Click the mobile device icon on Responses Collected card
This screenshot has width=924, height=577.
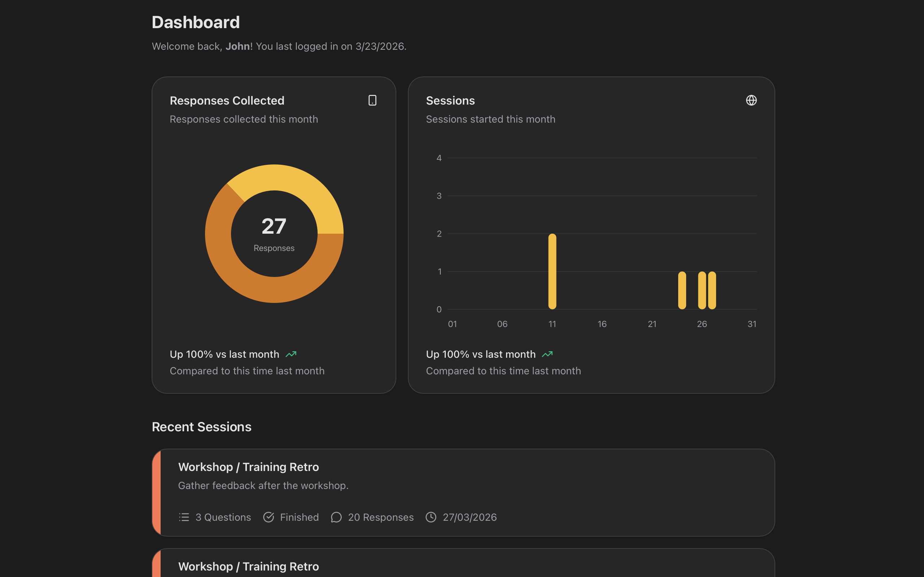click(372, 100)
